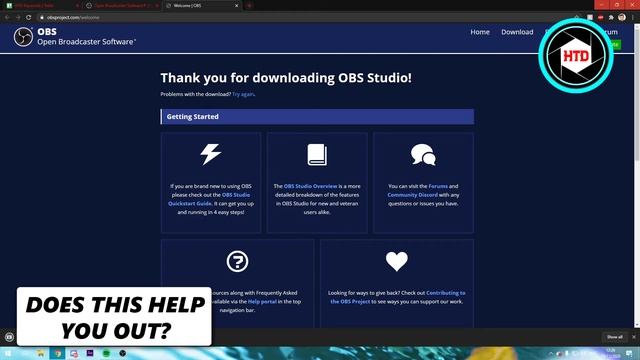Click the page vertical scrollbar
The height and width of the screenshot is (360, 640).
tap(637, 176)
